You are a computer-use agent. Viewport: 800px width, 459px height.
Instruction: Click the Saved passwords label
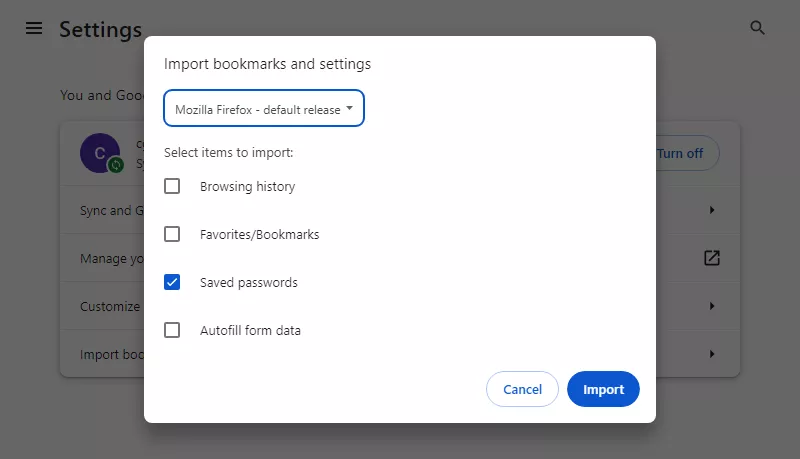(248, 283)
